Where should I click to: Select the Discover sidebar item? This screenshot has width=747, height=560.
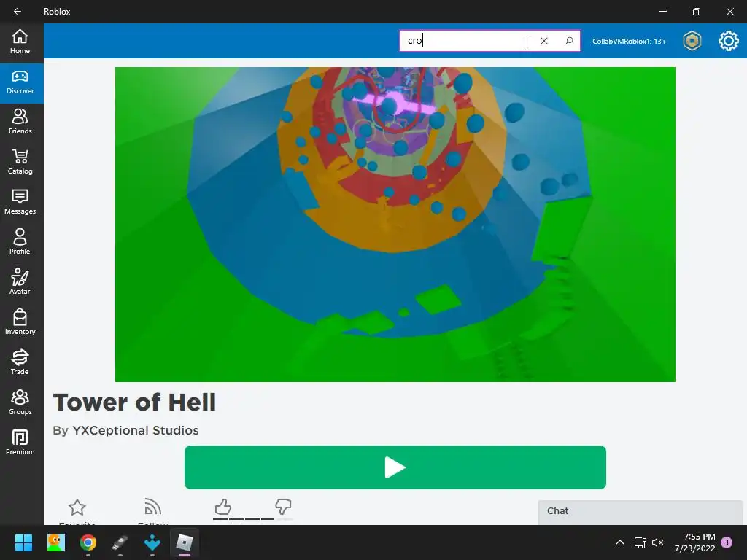[x=20, y=82]
